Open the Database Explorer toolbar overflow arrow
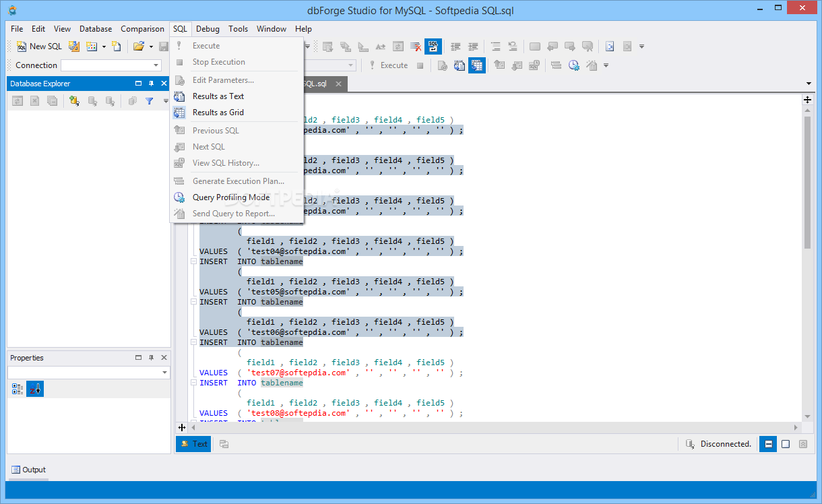822x504 pixels. tap(166, 101)
